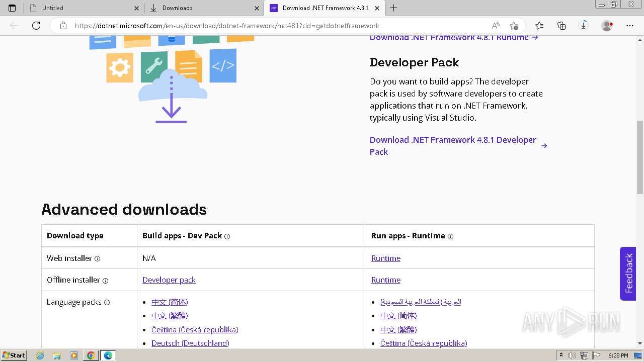Refresh the current page
Viewport: 644px width, 362px height.
coord(36,26)
